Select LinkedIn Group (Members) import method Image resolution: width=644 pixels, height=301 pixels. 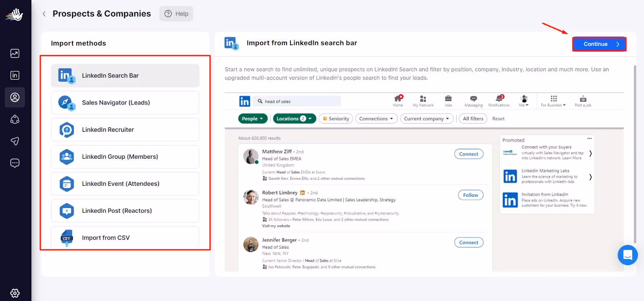(x=125, y=157)
